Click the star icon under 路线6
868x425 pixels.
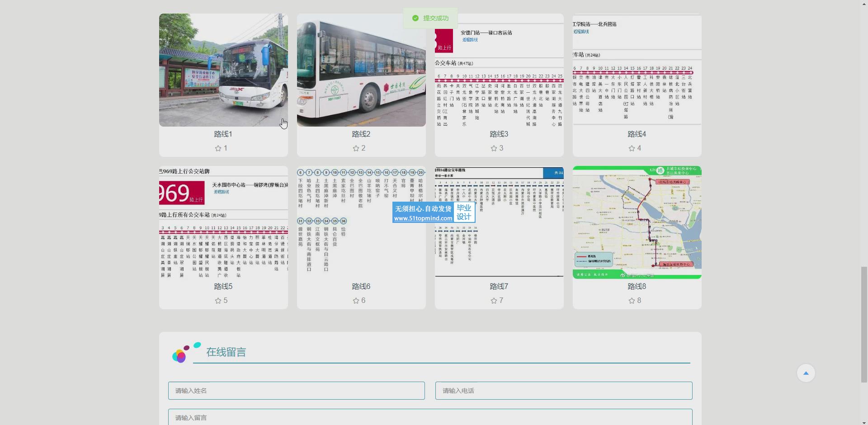click(356, 301)
